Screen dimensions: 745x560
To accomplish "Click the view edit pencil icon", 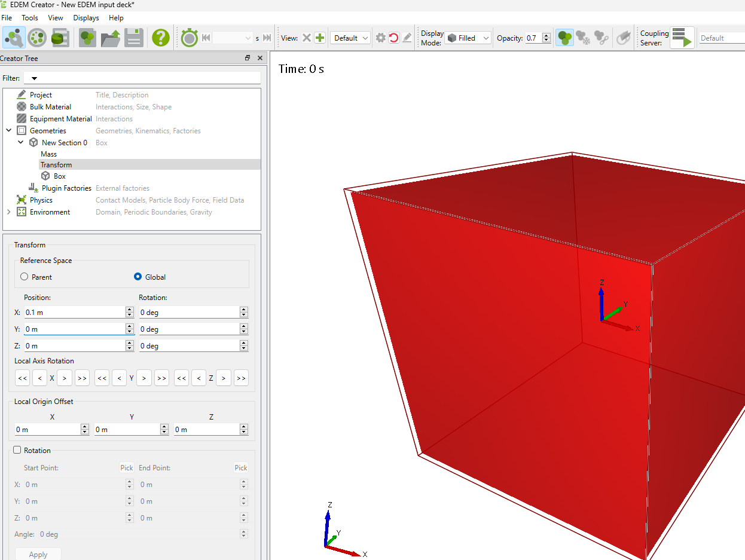I will [x=407, y=38].
